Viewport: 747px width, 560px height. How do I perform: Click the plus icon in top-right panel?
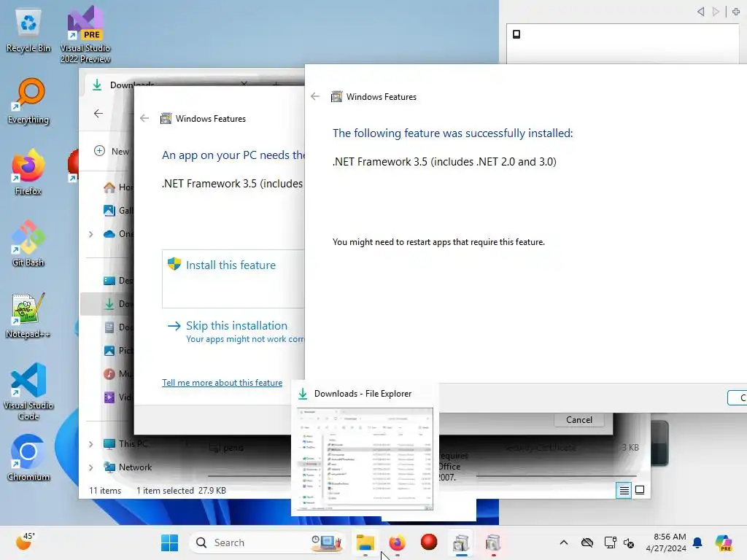(x=736, y=12)
